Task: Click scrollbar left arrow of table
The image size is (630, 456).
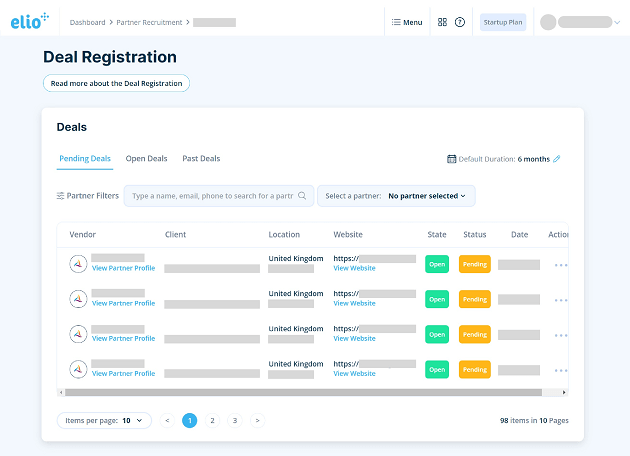Action: click(x=61, y=392)
